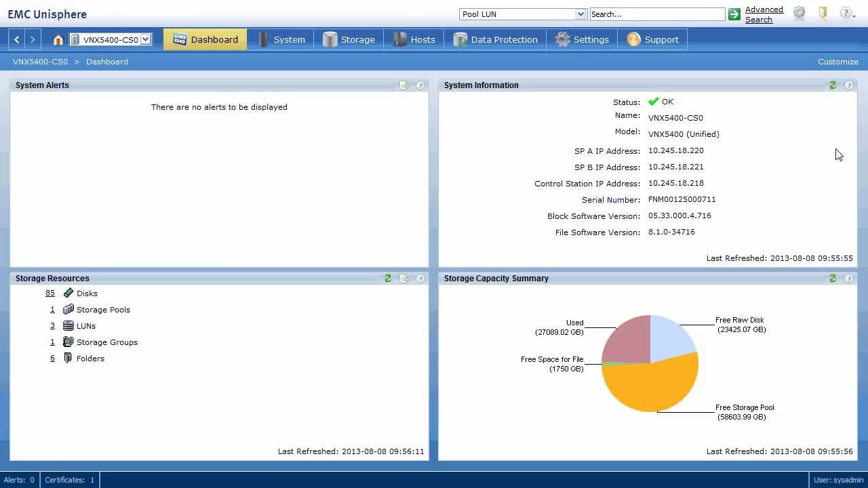Export the Storage Resources panel list
This screenshot has width=868, height=488.
[404, 279]
